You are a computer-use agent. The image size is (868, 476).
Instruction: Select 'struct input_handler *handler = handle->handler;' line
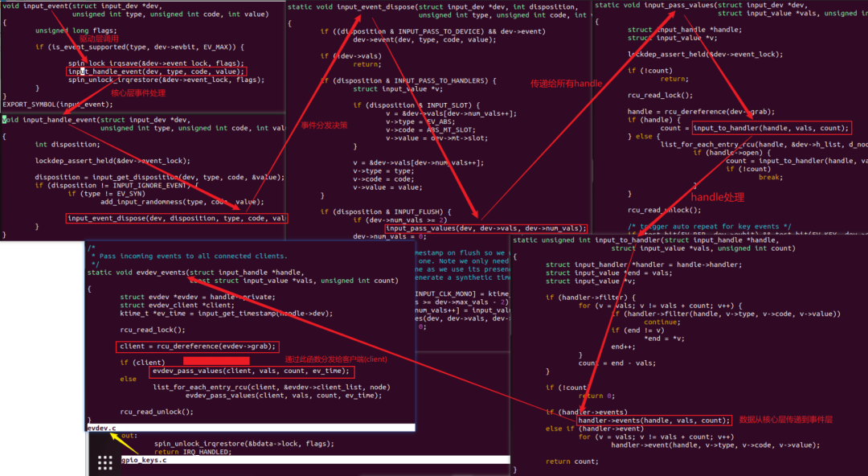click(x=644, y=265)
